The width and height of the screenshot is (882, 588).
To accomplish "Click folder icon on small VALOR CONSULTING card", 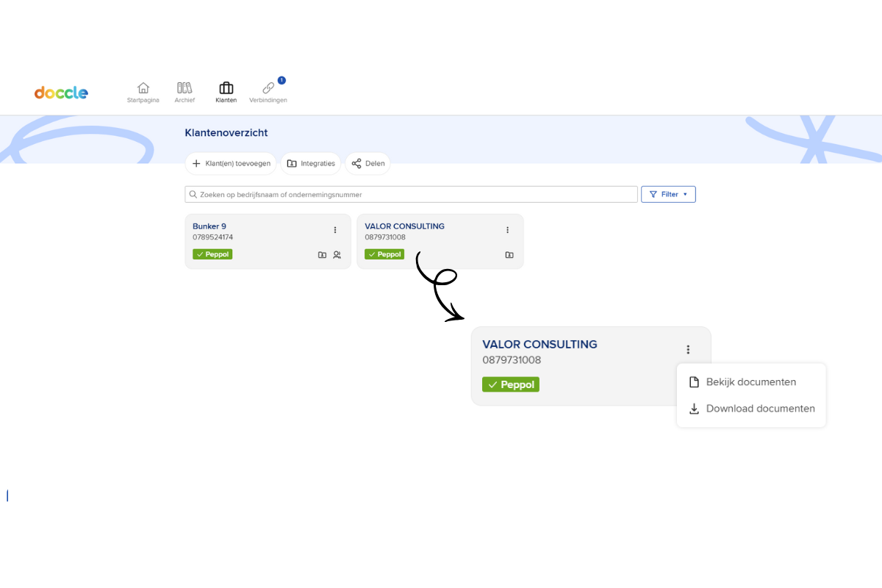I will point(509,255).
